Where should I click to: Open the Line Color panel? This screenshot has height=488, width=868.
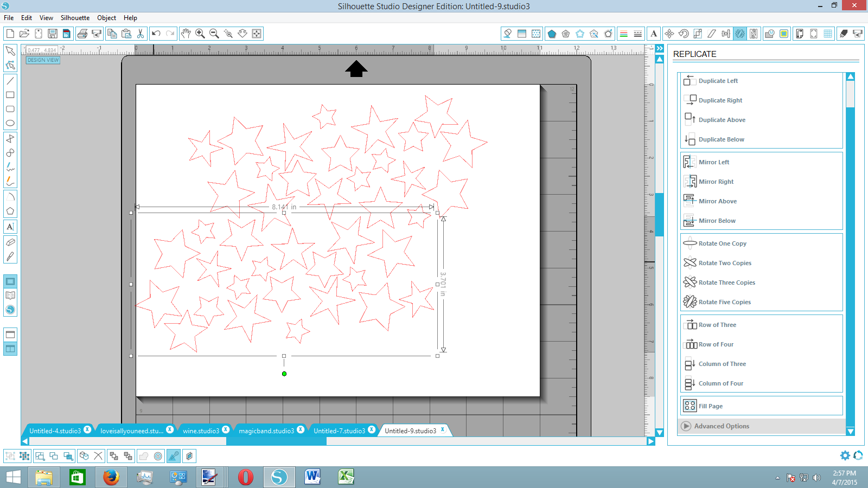pyautogui.click(x=624, y=34)
